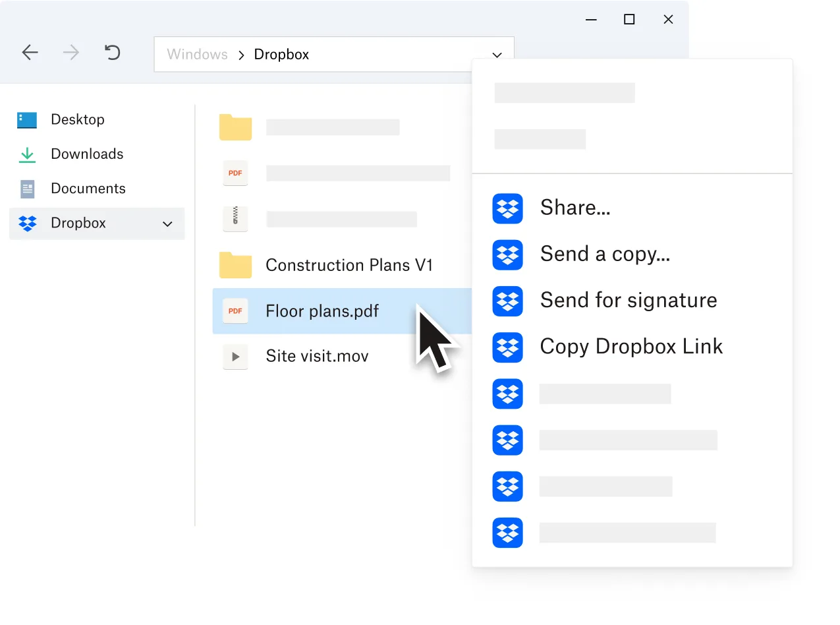Click the Dropbox icon beside Send for signature
This screenshot has width=840, height=625.
click(507, 301)
